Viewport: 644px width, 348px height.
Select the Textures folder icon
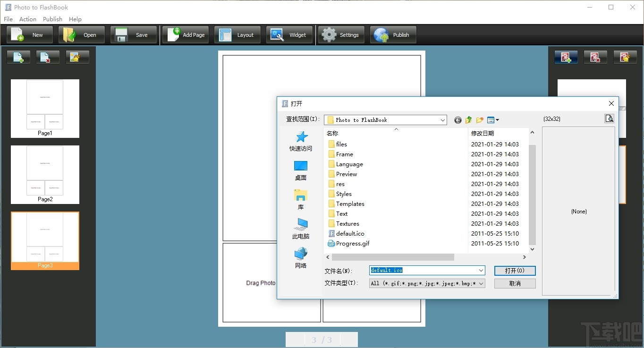click(x=331, y=223)
